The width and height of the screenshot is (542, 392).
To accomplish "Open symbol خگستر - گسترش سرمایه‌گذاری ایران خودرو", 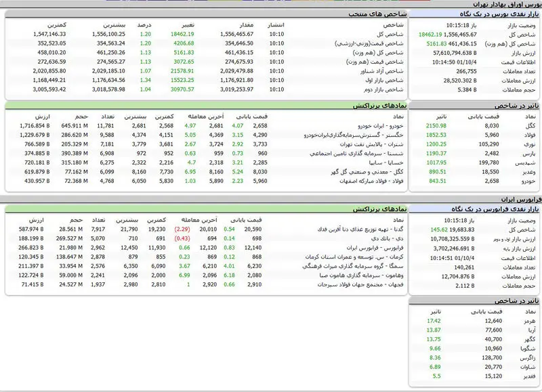I will pos(354,135).
